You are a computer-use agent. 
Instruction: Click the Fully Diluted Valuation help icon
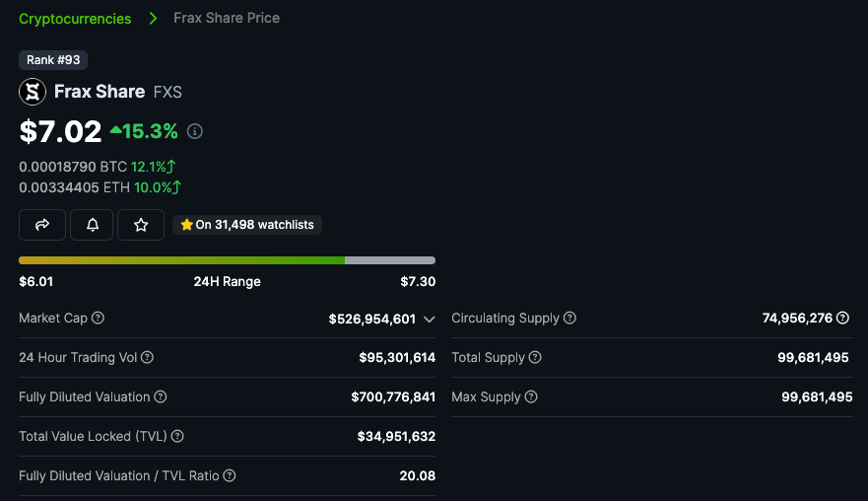coord(161,397)
